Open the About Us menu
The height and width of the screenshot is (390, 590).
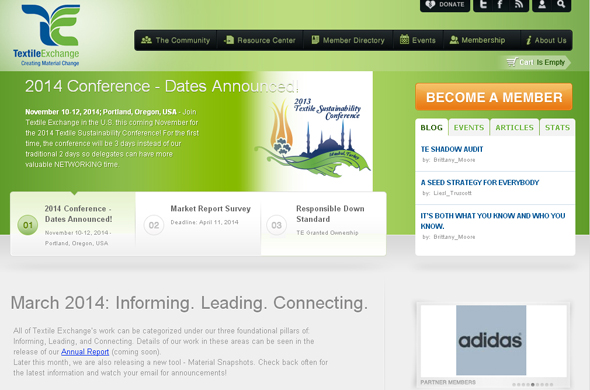[x=546, y=40]
